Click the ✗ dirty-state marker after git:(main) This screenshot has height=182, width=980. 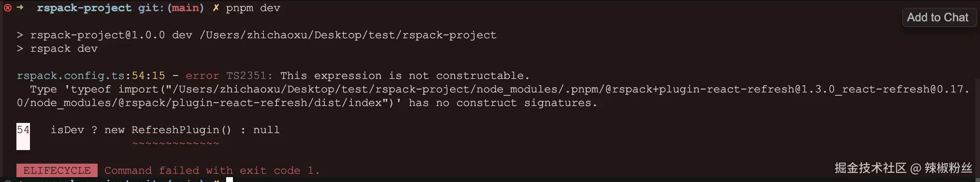[216, 8]
